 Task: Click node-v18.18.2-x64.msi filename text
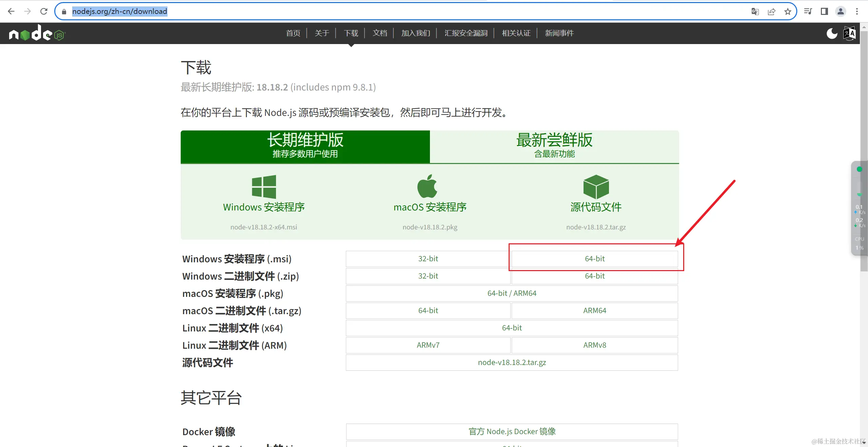pyautogui.click(x=264, y=227)
